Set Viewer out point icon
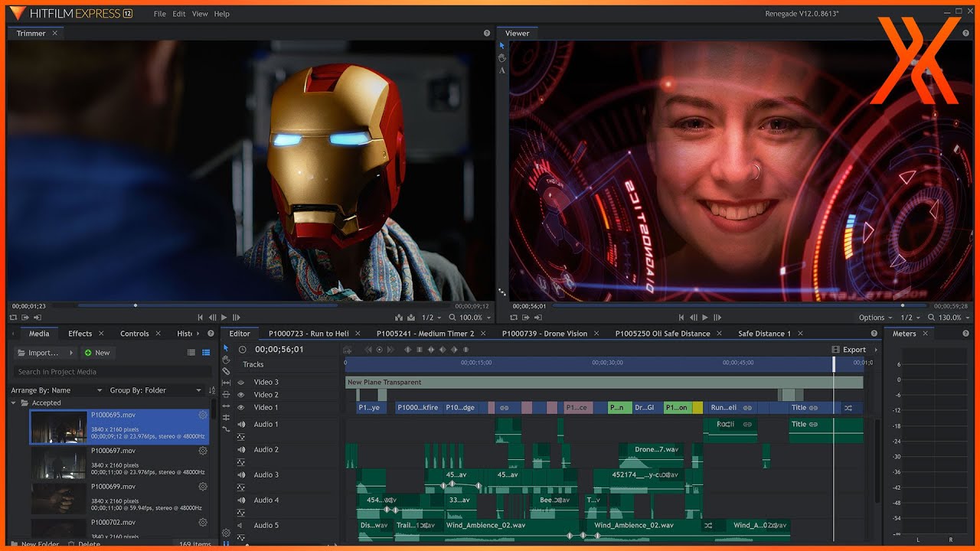Image resolution: width=980 pixels, height=551 pixels. click(537, 317)
